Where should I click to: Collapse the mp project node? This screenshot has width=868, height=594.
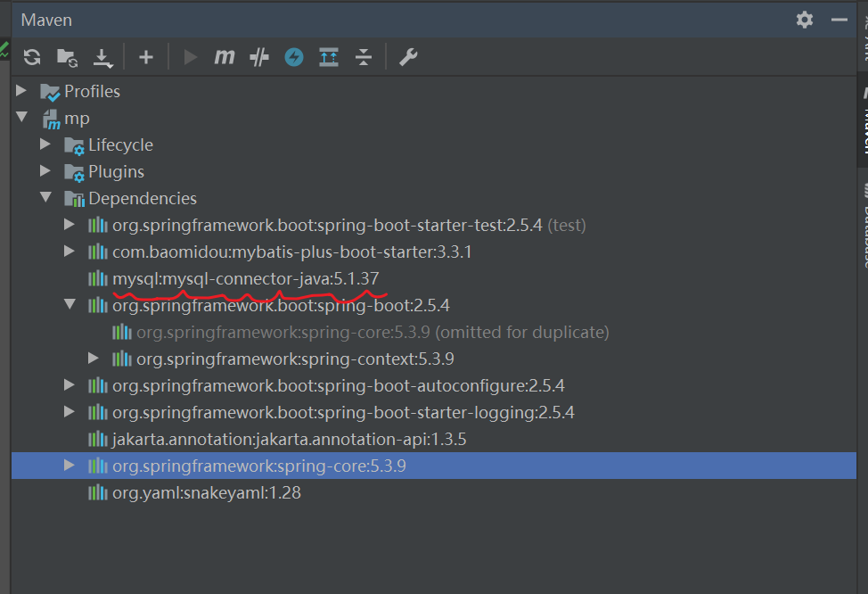[x=22, y=117]
